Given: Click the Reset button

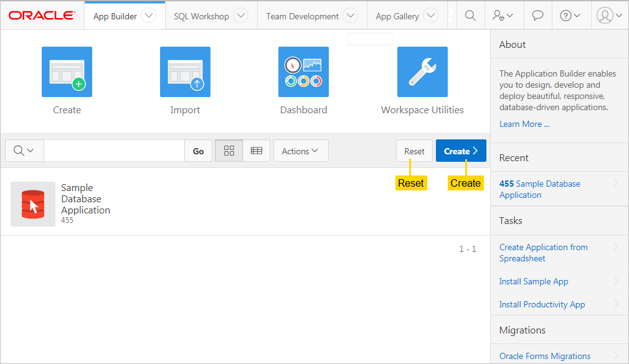Looking at the screenshot, I should click(414, 151).
